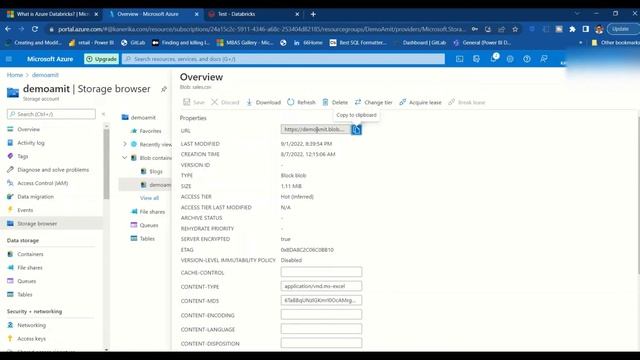
Task: Open Tags in the left menu
Action: 23,156
